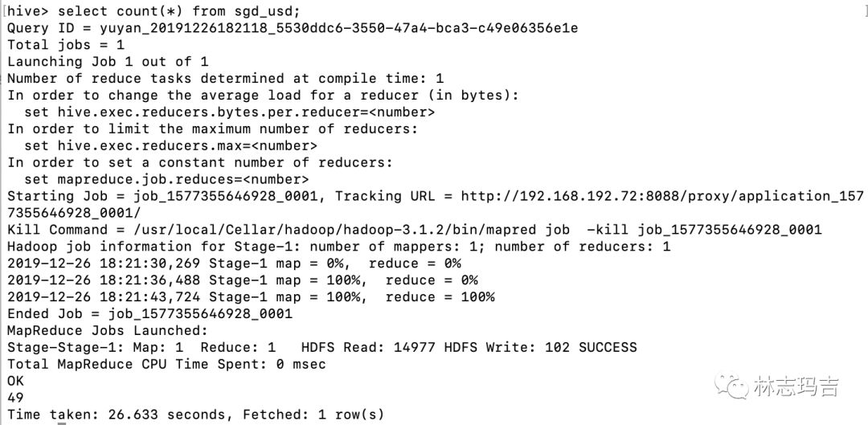The width and height of the screenshot is (868, 425).
Task: Click the result value 49
Action: click(x=15, y=398)
